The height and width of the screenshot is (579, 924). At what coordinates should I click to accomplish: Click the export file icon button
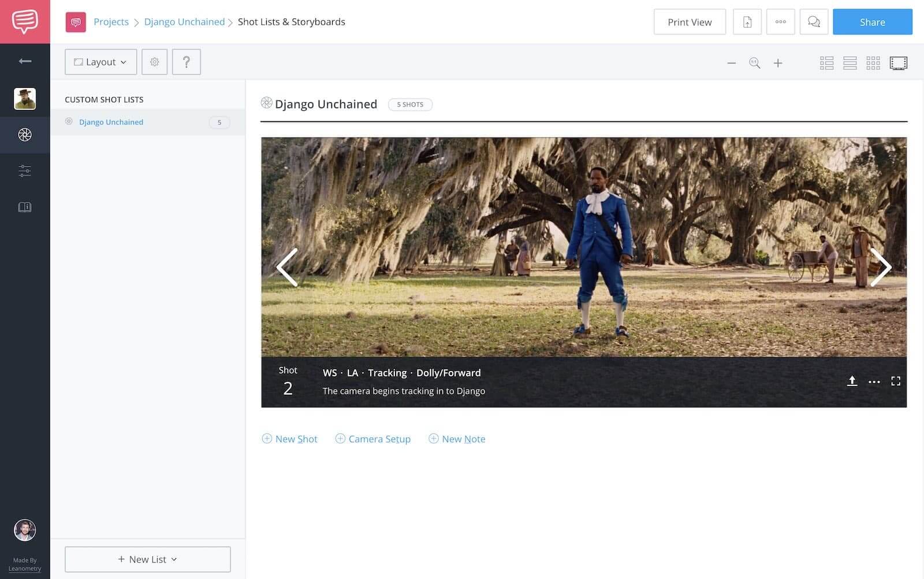[x=747, y=22]
